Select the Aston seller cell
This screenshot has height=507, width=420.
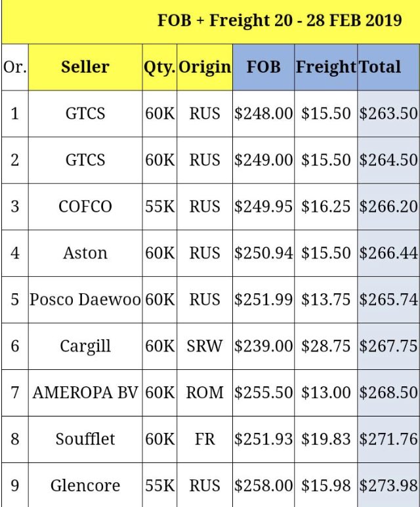pyautogui.click(x=85, y=253)
